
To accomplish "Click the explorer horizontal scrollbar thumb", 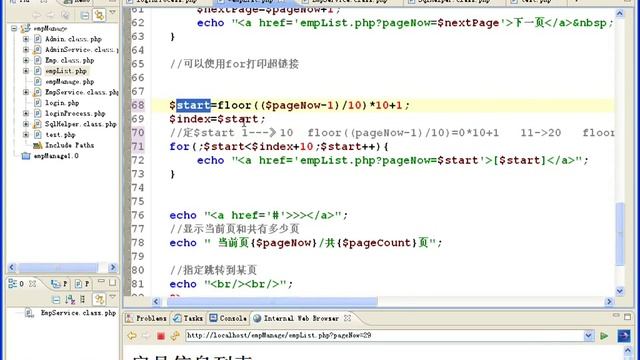I will [58, 268].
